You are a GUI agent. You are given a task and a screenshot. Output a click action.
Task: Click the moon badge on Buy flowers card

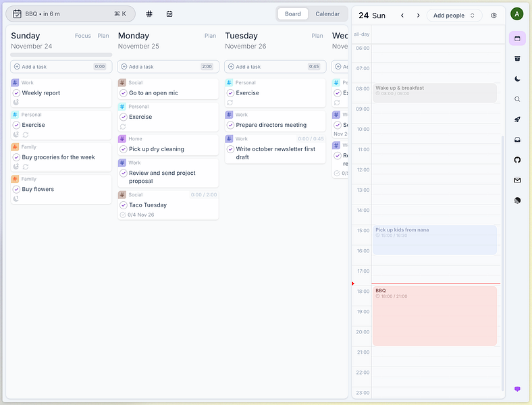[x=16, y=198]
